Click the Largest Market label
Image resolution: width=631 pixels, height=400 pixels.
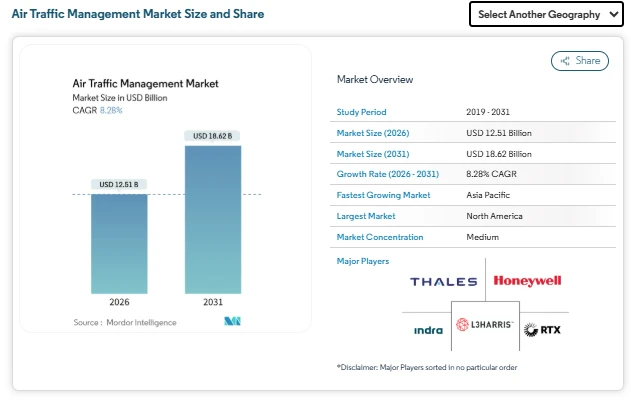[x=366, y=216]
